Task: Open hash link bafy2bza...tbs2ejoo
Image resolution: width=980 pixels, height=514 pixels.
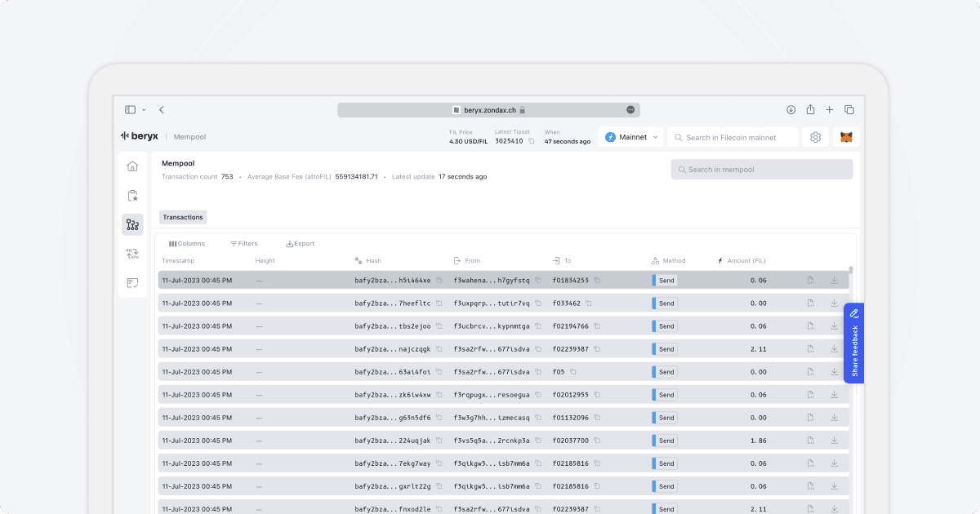Action: (393, 326)
